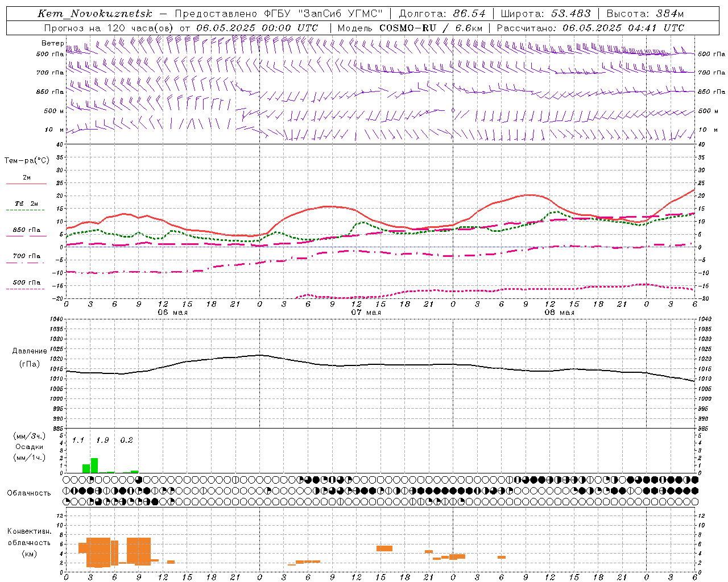The height and width of the screenshot is (582, 728).
Task: Click the '07 мая' date label
Action: click(366, 313)
